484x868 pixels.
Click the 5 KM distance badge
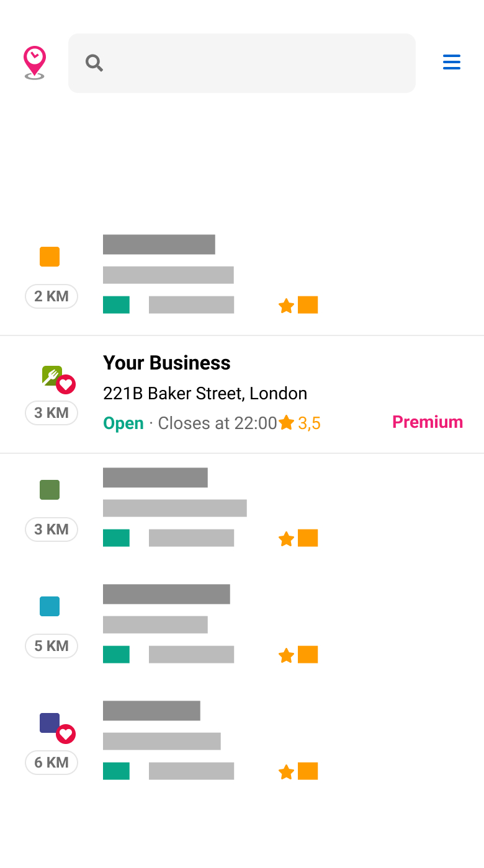tap(52, 646)
